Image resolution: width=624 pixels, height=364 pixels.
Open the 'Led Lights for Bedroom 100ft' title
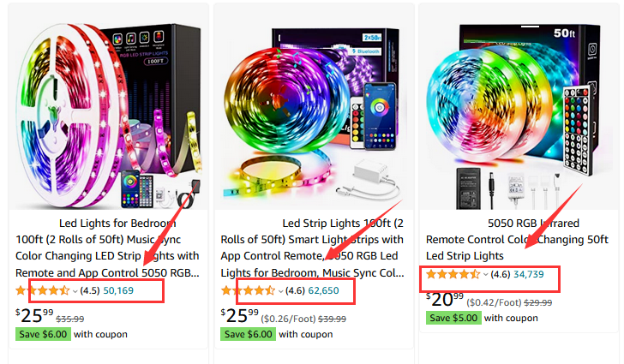tap(107, 248)
